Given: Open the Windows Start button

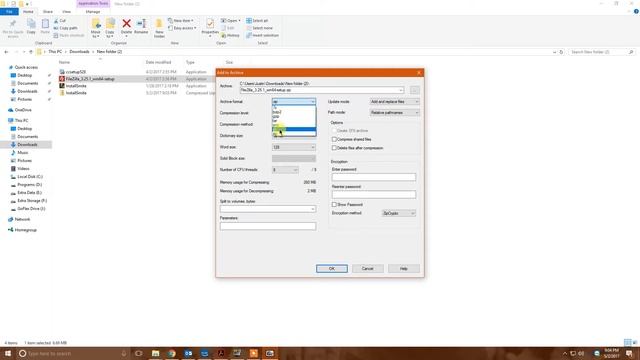Looking at the screenshot, I should (8, 353).
